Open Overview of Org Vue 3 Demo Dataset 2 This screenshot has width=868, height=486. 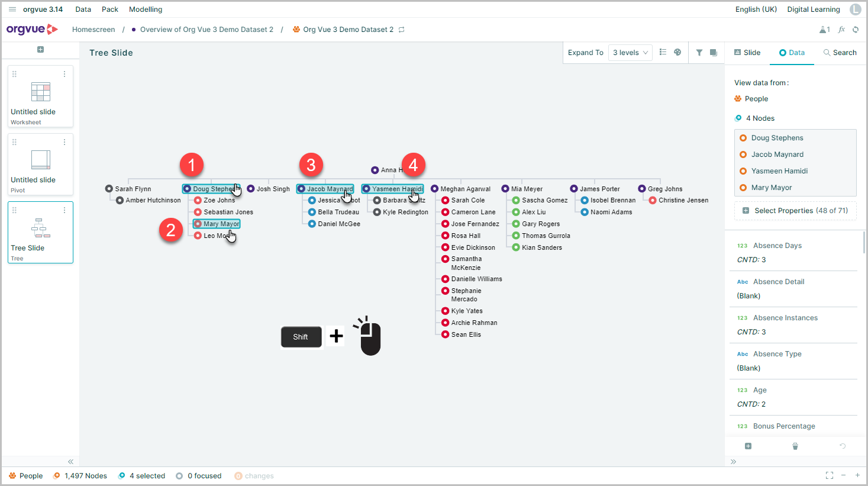206,30
